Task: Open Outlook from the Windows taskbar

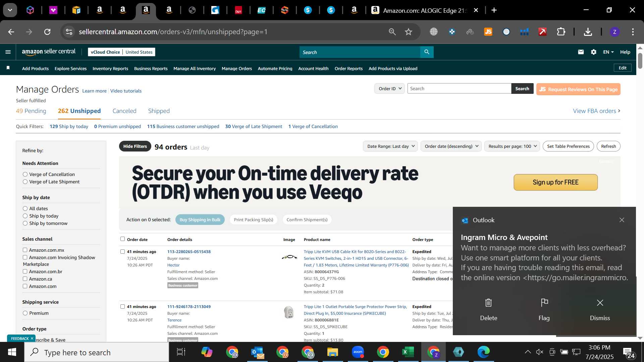Action: pos(258,352)
